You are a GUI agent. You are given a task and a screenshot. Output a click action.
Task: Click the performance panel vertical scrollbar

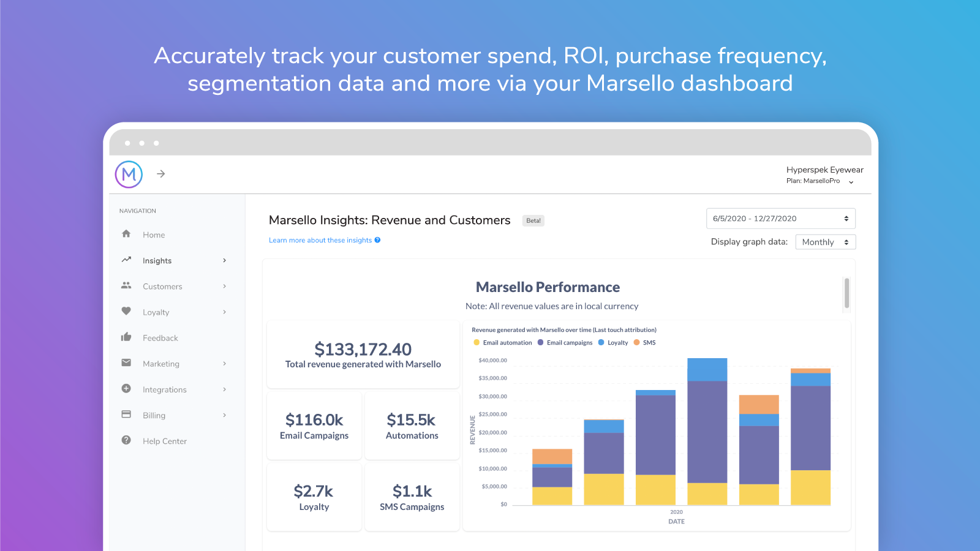pos(846,293)
